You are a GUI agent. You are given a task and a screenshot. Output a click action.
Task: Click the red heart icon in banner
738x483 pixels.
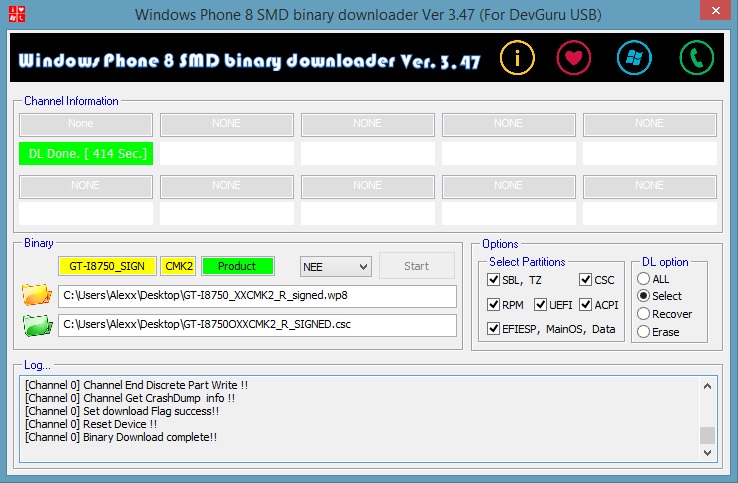573,58
